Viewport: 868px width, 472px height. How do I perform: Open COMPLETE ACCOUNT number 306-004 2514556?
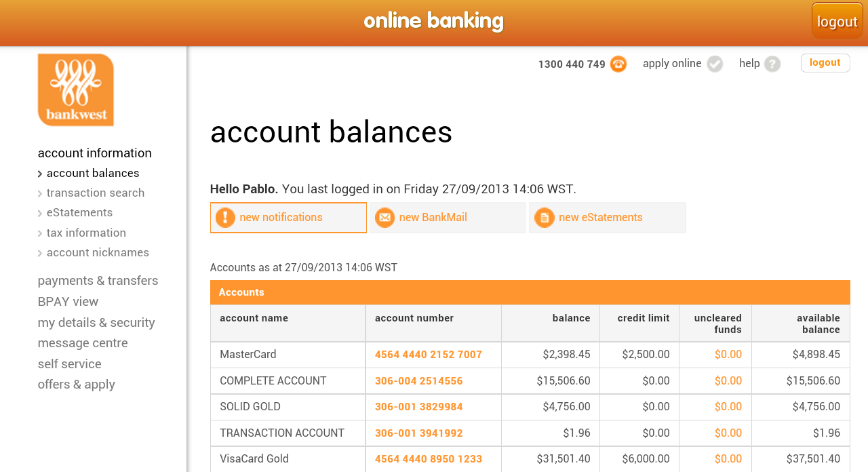click(418, 381)
